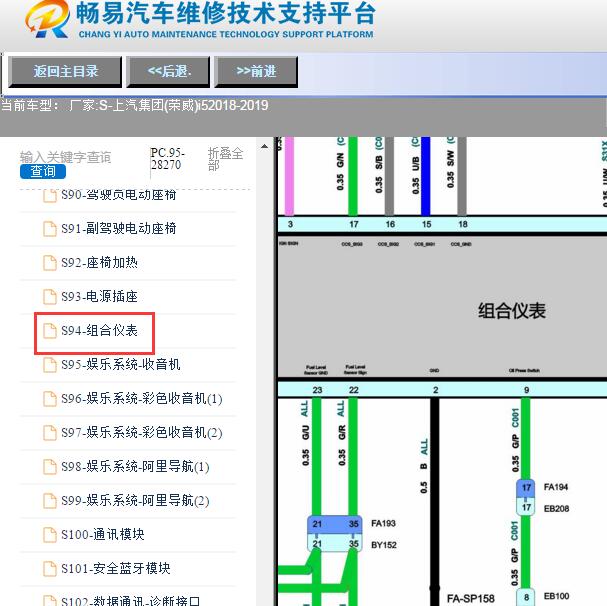Click document icon beside S101-安全蓝牙模块
607x606 pixels.
(x=50, y=569)
